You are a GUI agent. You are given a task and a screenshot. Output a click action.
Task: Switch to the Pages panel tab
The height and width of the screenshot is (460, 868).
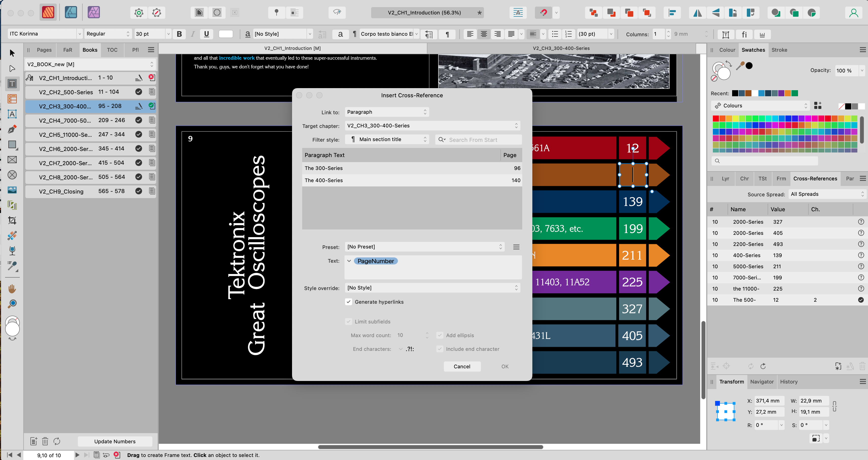click(x=44, y=50)
